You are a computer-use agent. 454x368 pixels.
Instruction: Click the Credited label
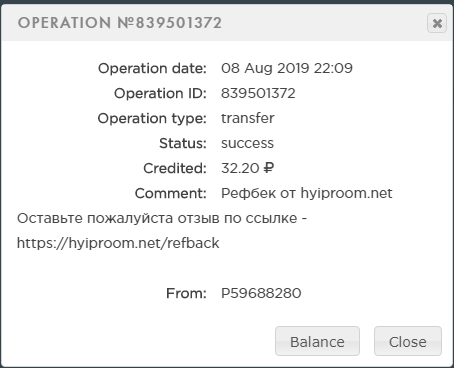[x=175, y=168]
